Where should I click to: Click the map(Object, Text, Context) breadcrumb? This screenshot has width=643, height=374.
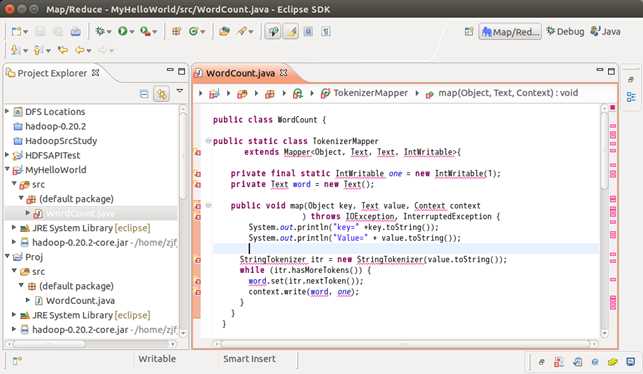tap(502, 93)
